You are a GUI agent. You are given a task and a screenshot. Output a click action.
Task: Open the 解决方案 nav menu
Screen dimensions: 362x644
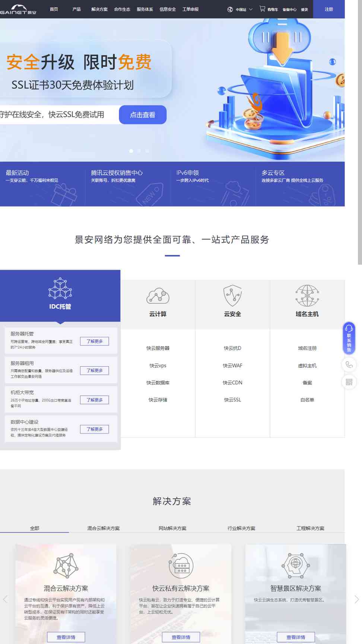pos(99,9)
